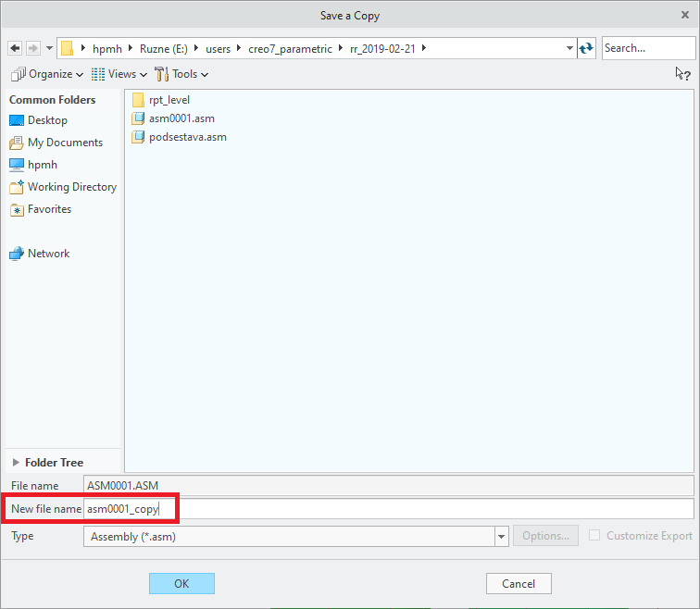700x609 pixels.
Task: Click the context help cursor icon
Action: 682,74
